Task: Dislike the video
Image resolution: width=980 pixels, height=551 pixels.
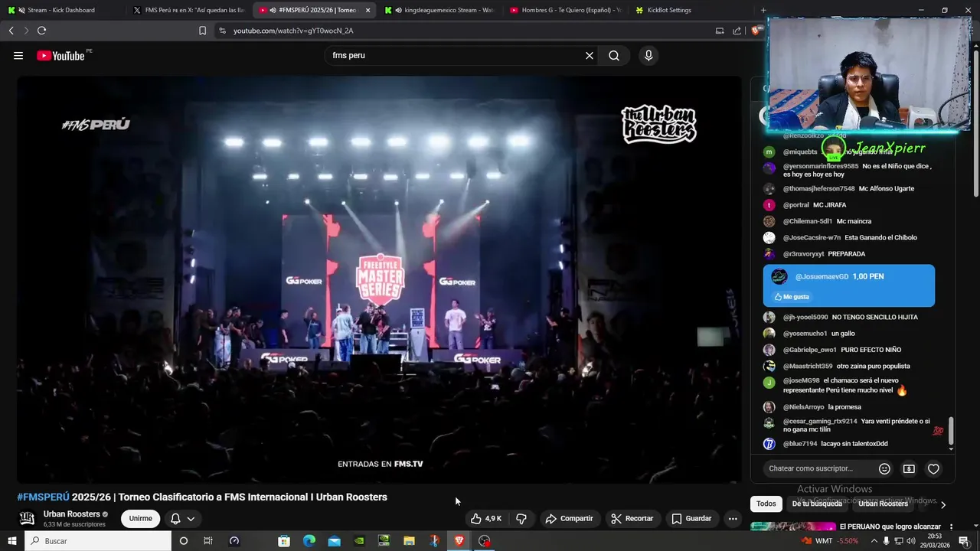Action: (521, 519)
